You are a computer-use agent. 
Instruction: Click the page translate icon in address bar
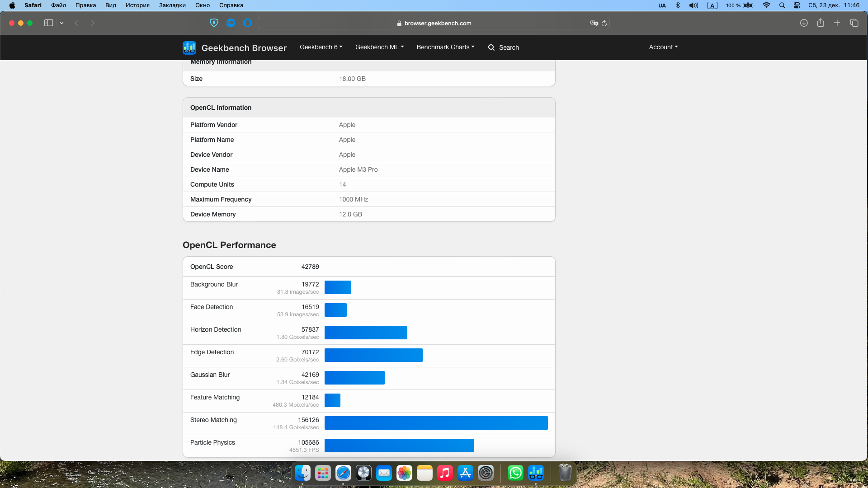(594, 23)
